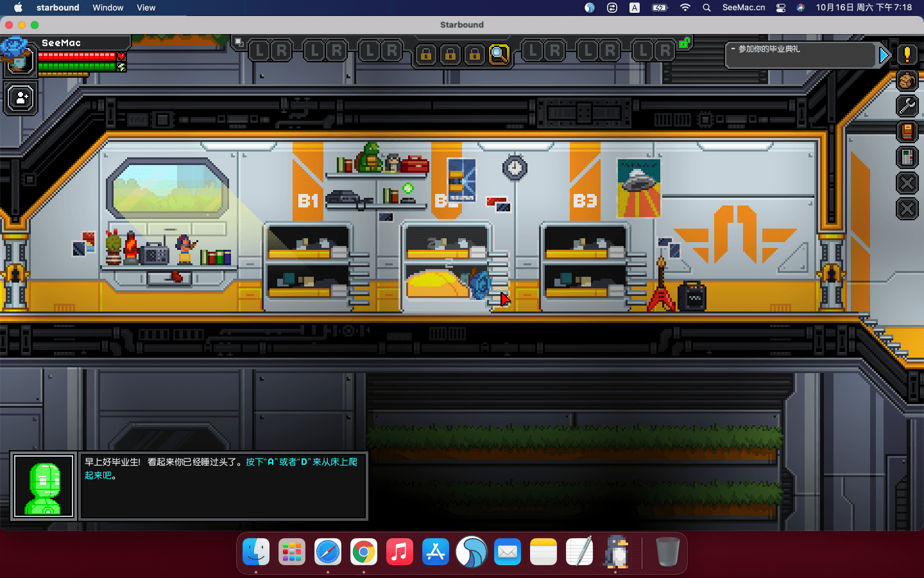Image resolution: width=924 pixels, height=578 pixels.
Task: Open Control Center in menu bar
Action: [781, 8]
